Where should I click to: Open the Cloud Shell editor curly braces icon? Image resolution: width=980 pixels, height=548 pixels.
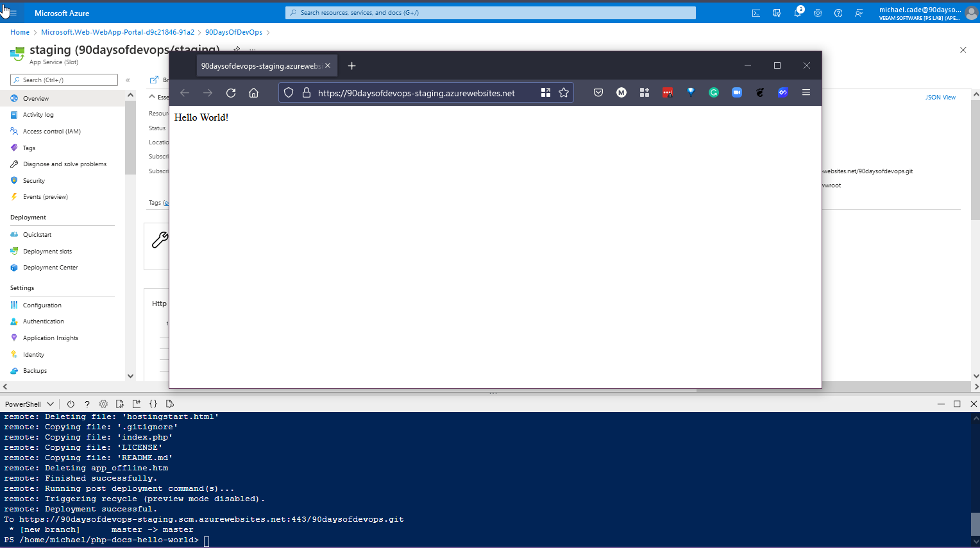pyautogui.click(x=153, y=404)
